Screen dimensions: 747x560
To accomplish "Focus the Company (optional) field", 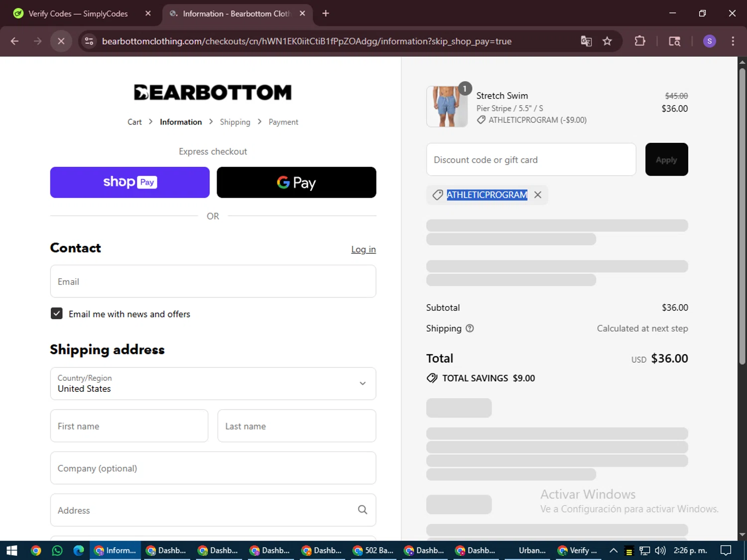I will pos(213,468).
